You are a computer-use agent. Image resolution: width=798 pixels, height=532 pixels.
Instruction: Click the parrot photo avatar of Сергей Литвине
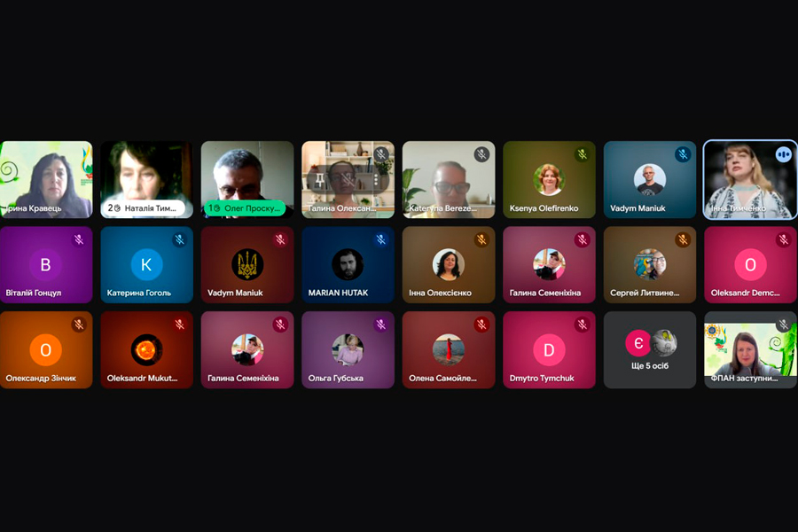(x=649, y=265)
